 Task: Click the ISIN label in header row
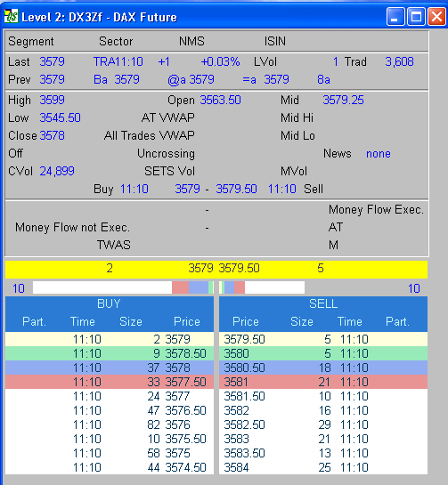click(x=275, y=41)
